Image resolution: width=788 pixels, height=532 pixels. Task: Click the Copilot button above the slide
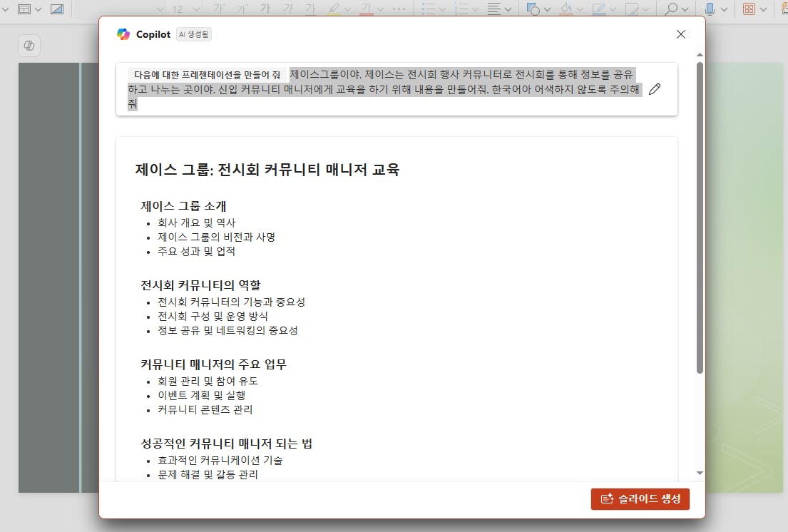(29, 46)
